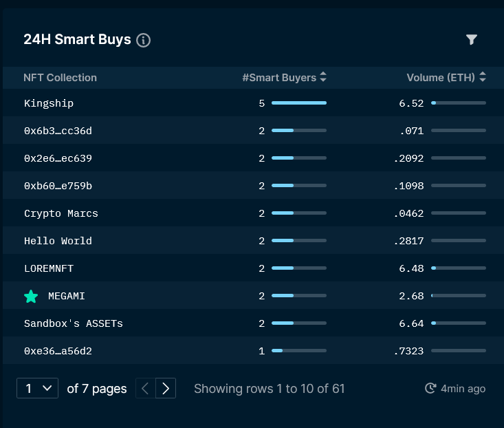Open the page number dropdown
504x428 pixels.
37,388
